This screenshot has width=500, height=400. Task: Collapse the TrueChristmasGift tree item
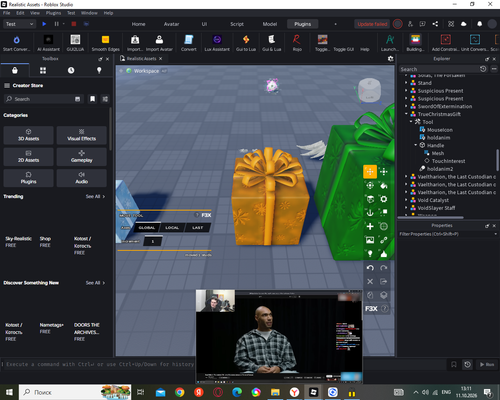pyautogui.click(x=406, y=114)
